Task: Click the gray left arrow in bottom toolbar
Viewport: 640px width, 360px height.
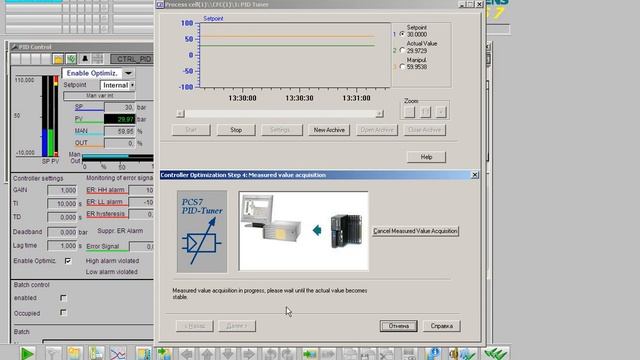Action: (187, 354)
